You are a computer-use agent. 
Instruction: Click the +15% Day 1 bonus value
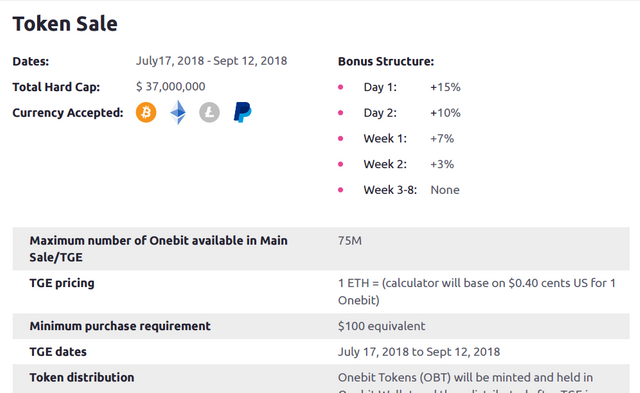pyautogui.click(x=445, y=87)
